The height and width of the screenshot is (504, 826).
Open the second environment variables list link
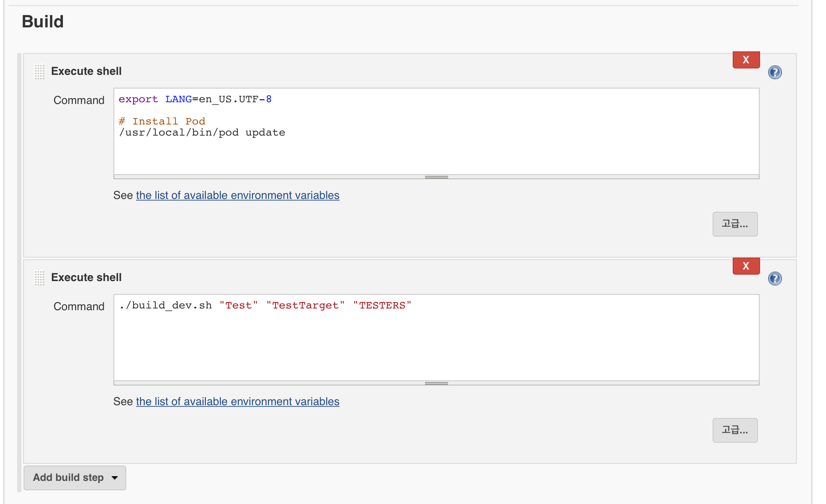[x=238, y=402]
